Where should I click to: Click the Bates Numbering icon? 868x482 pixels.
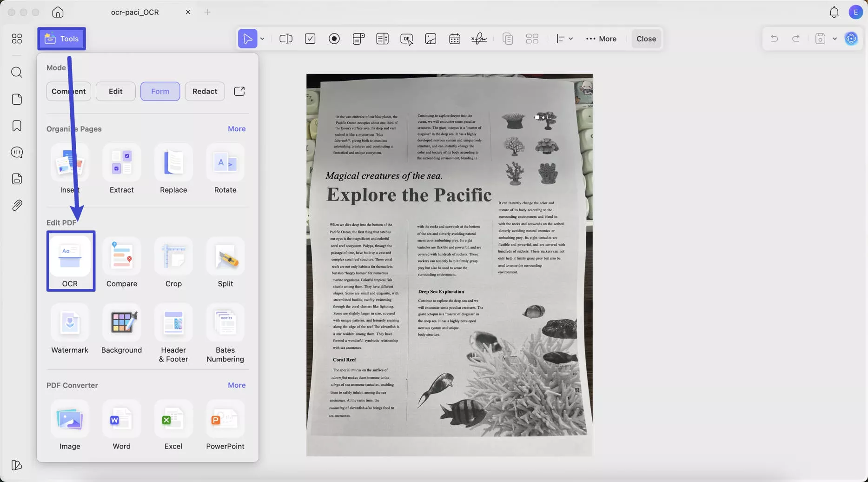[225, 323]
